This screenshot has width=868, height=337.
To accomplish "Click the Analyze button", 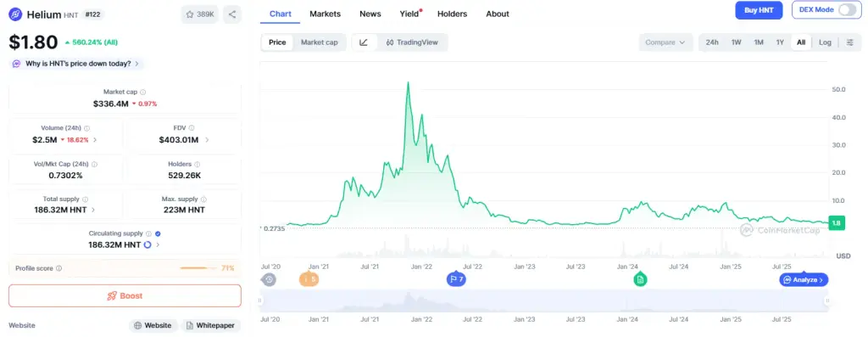I will (804, 280).
